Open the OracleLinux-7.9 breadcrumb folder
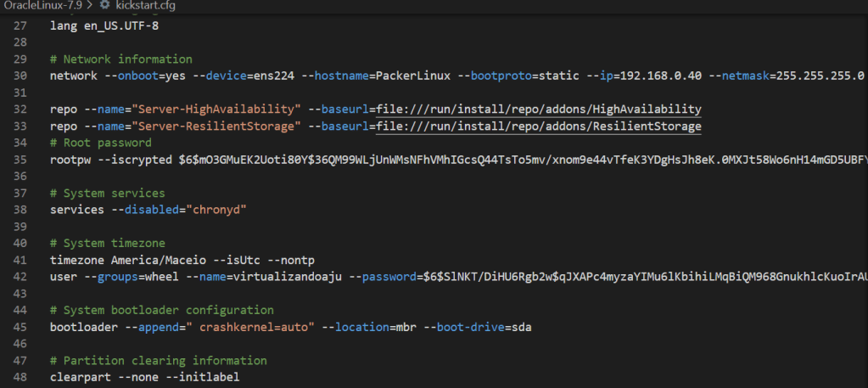The image size is (868, 388). click(42, 6)
